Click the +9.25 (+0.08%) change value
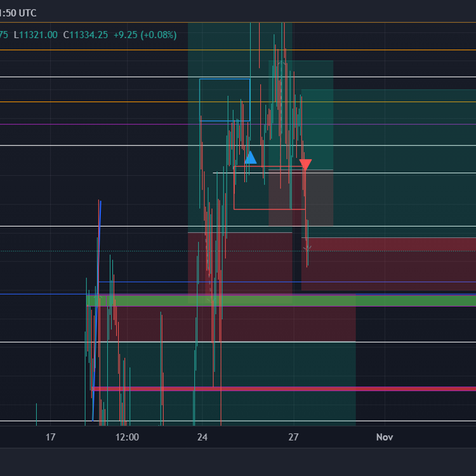Image resolution: width=476 pixels, height=476 pixels. coord(145,35)
